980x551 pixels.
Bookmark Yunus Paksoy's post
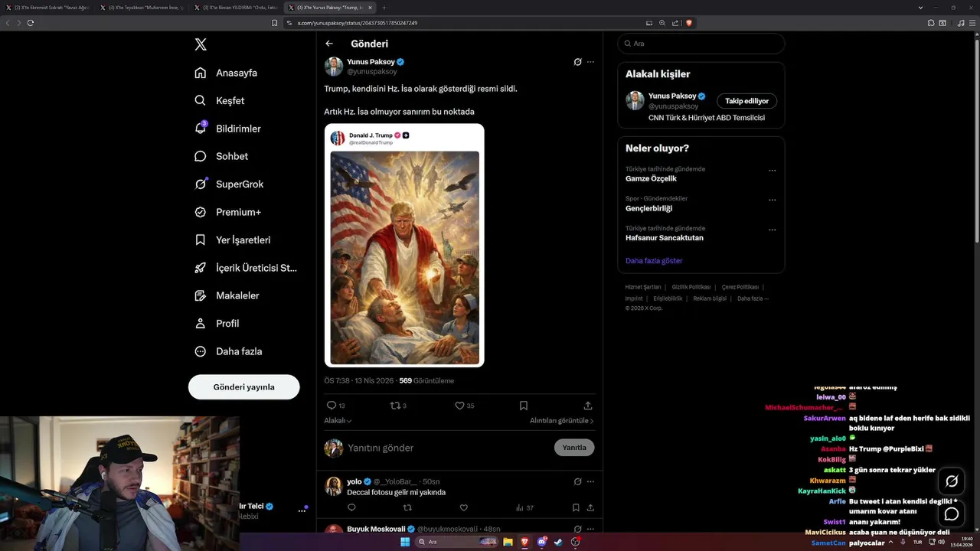(x=524, y=406)
